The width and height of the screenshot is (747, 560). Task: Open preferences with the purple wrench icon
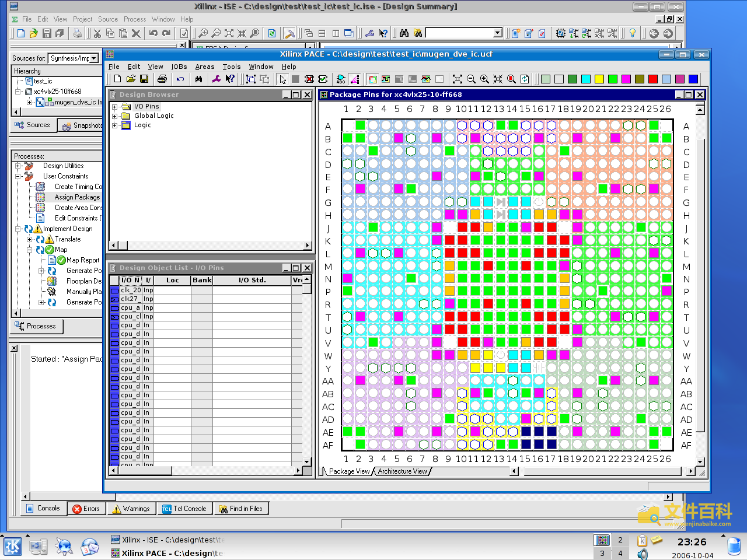click(217, 79)
